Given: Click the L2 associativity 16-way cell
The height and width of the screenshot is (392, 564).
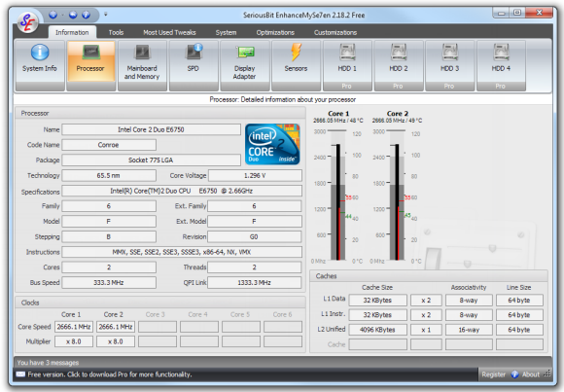Looking at the screenshot, I should (x=469, y=330).
